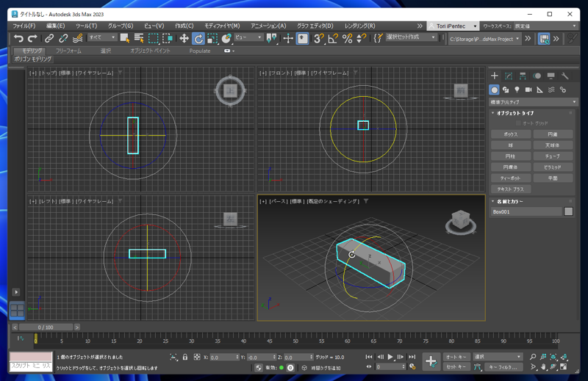Viewport: 588px width, 381px height.
Task: Click the Maximize Viewport Toggle icon
Action: (564, 367)
